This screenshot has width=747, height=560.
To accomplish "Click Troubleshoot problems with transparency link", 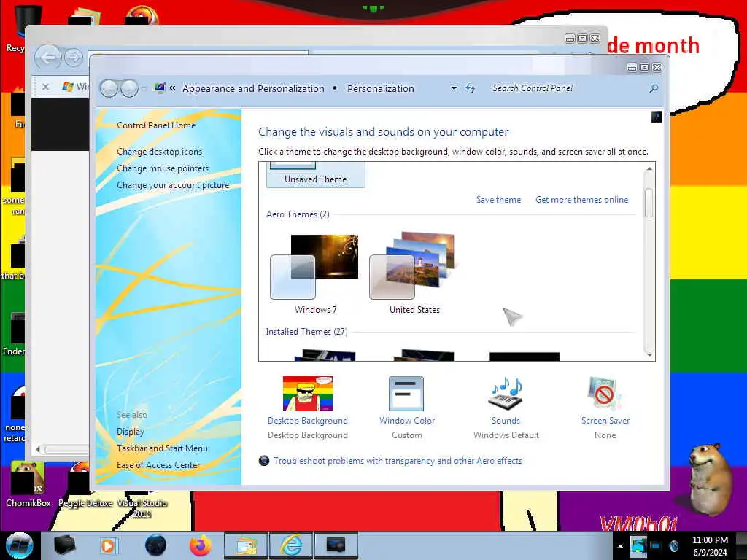I will (x=398, y=461).
